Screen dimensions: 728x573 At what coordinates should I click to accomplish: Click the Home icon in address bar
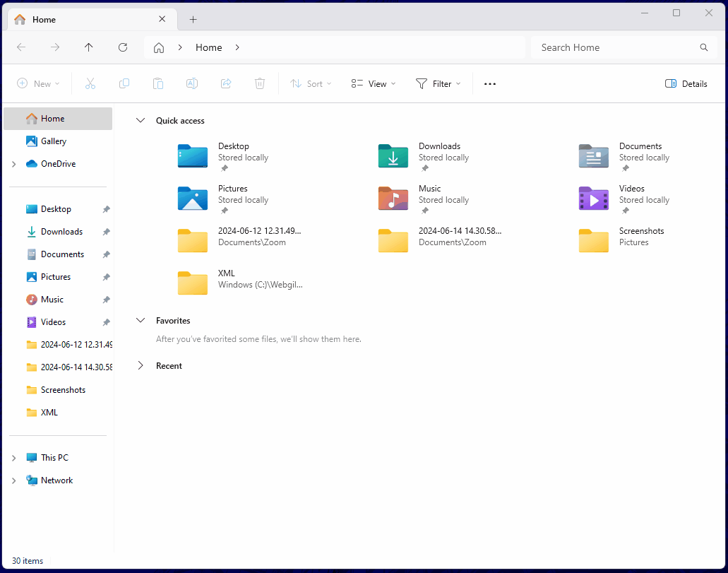point(159,47)
